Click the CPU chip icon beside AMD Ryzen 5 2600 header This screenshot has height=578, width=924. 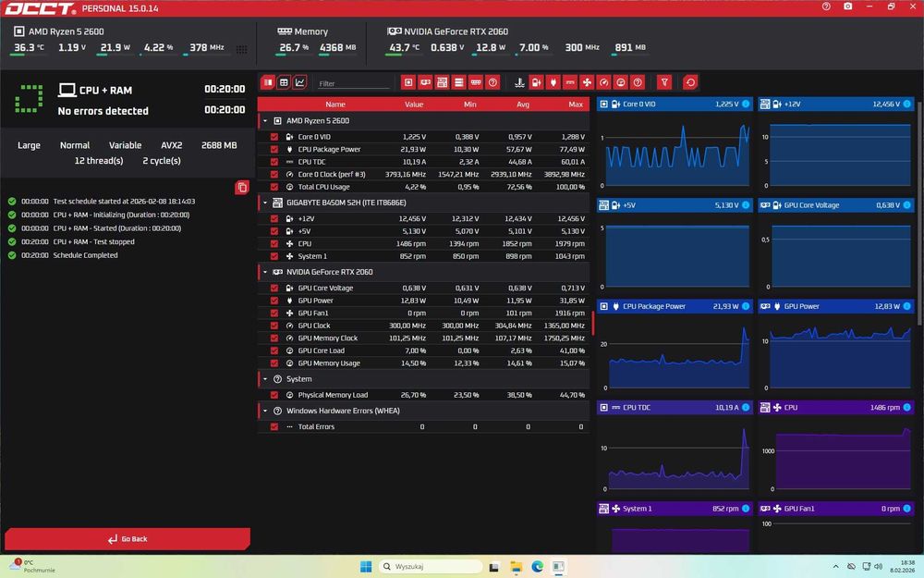click(x=18, y=31)
